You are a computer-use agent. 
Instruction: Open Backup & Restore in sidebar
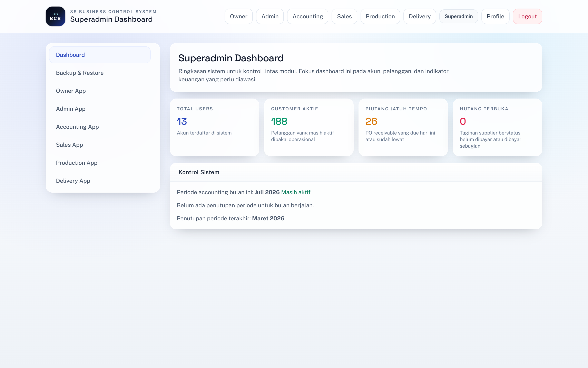click(x=100, y=73)
